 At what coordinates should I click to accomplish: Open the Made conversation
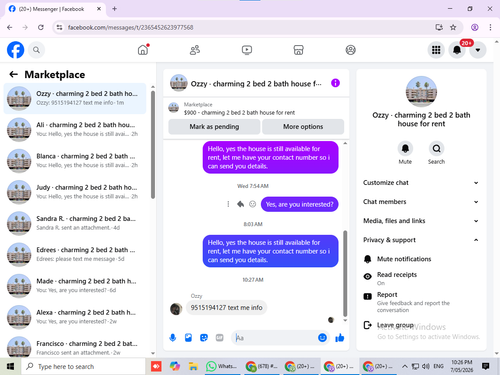tap(75, 286)
